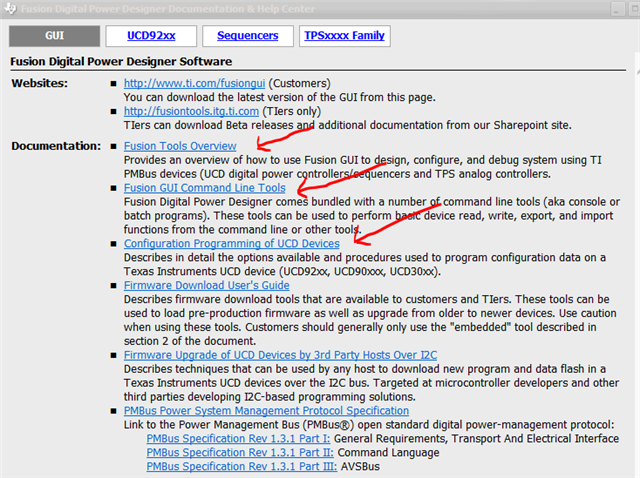640x478 pixels.
Task: Open the Firmware Download User's Guide
Action: (x=207, y=285)
